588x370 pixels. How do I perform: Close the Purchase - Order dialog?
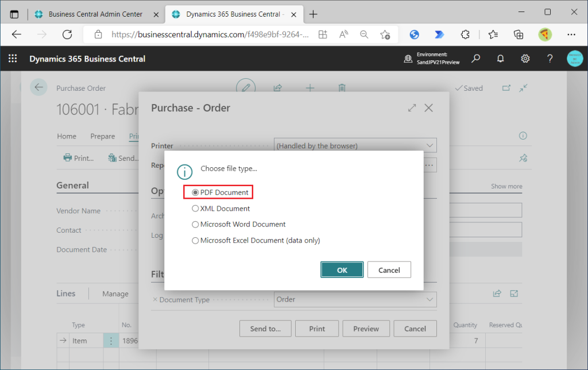click(428, 108)
